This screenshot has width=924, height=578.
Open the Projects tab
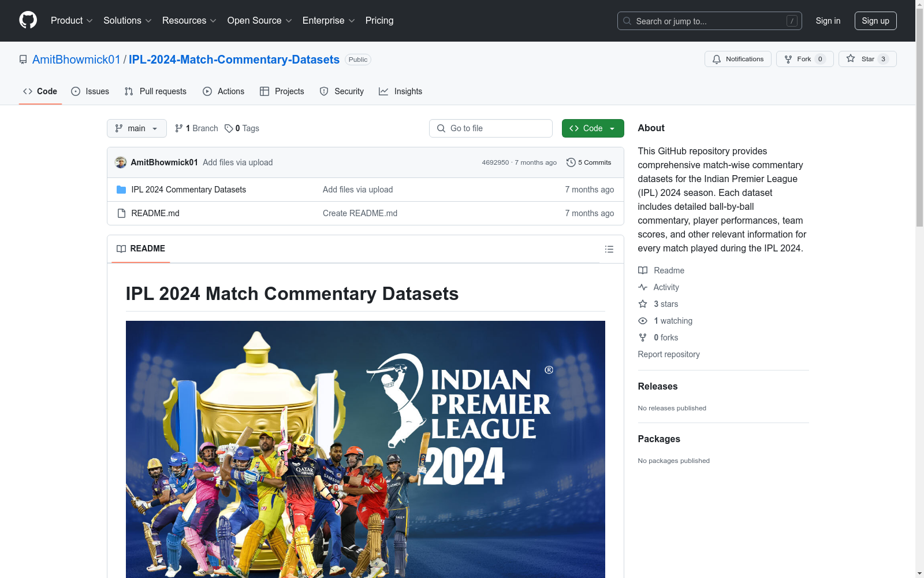(282, 91)
